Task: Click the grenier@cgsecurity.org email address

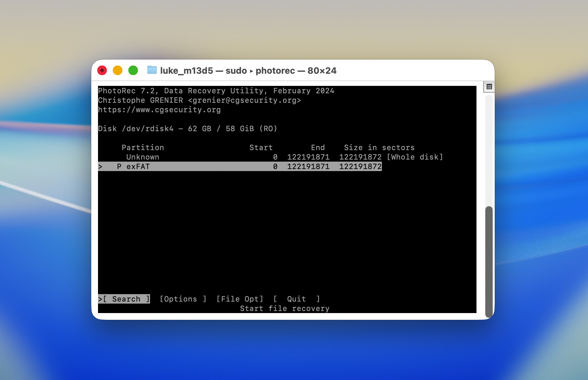Action: (244, 100)
